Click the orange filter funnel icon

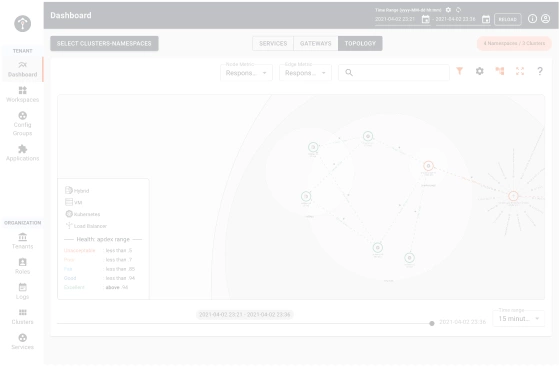[x=460, y=71]
